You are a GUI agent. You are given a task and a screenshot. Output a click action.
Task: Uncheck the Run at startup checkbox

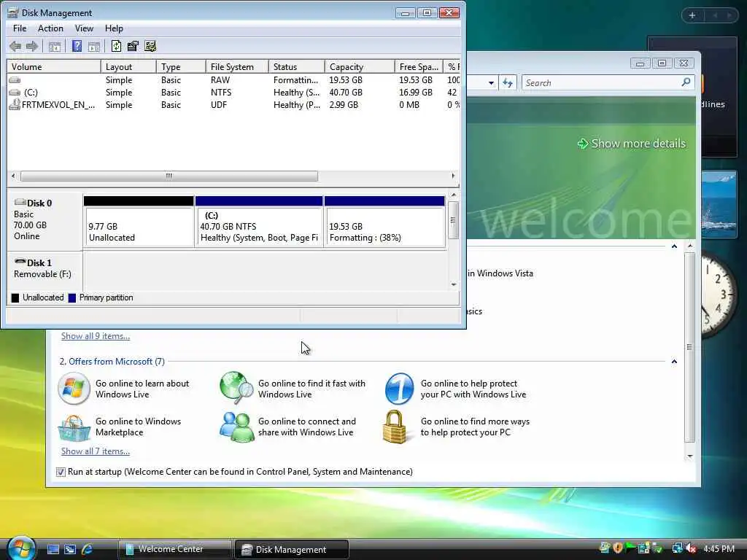(x=61, y=472)
